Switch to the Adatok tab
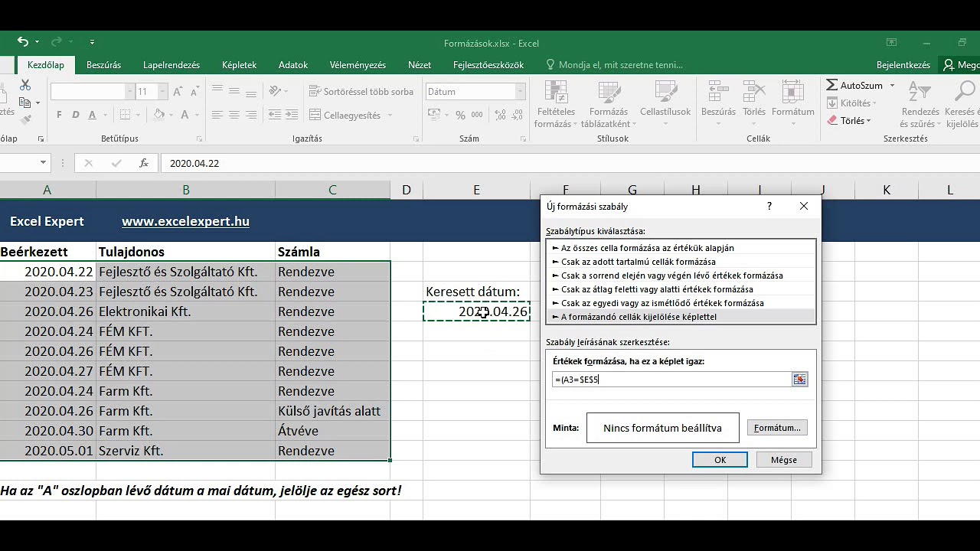This screenshot has height=551, width=980. 293,65
